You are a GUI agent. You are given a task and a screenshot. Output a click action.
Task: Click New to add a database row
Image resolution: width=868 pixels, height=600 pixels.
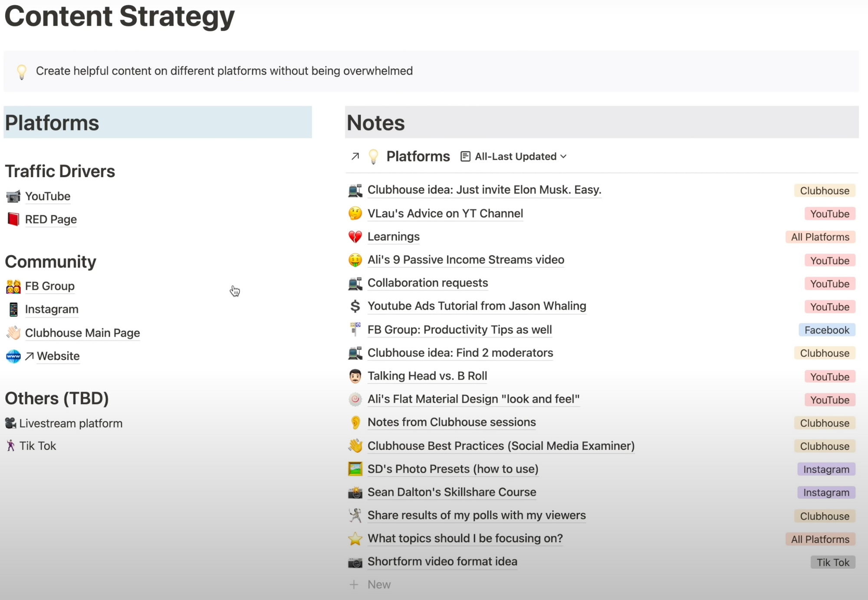pyautogui.click(x=378, y=585)
